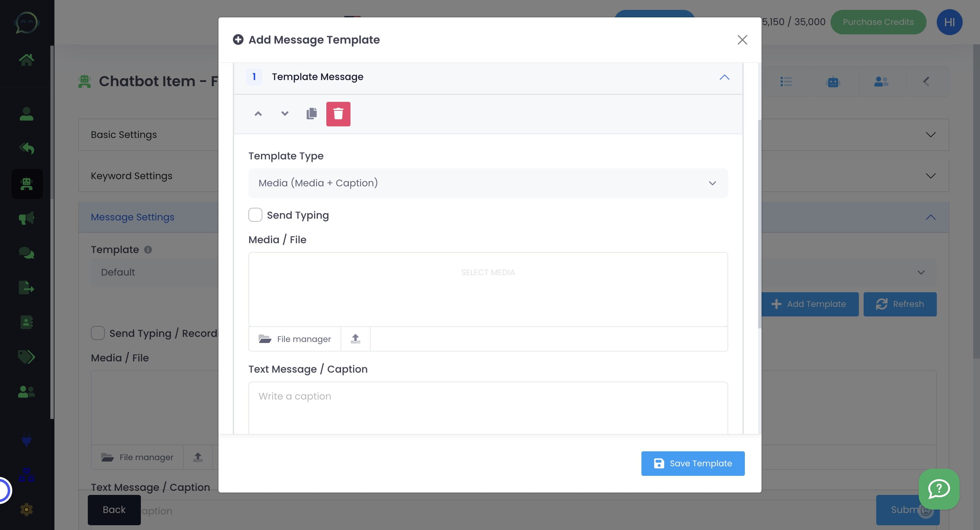Screen dimensions: 980x530
Task: Duplicate template message with copy icon
Action: click(311, 113)
